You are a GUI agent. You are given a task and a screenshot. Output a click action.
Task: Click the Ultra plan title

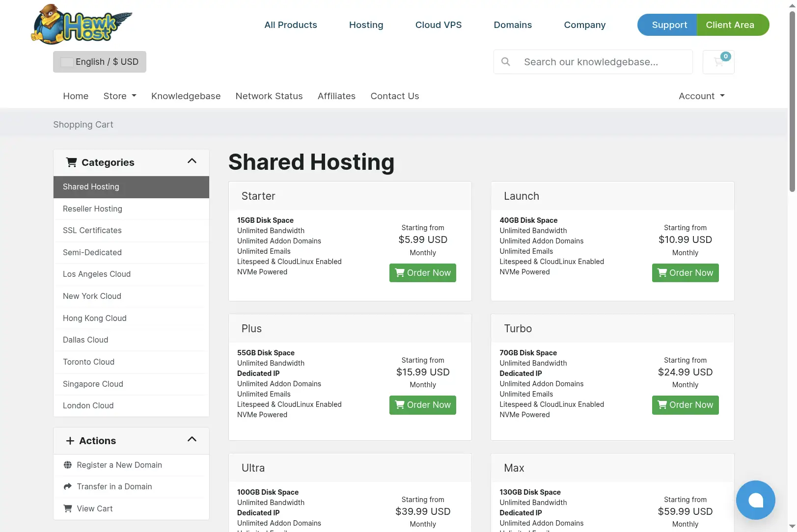pyautogui.click(x=253, y=468)
